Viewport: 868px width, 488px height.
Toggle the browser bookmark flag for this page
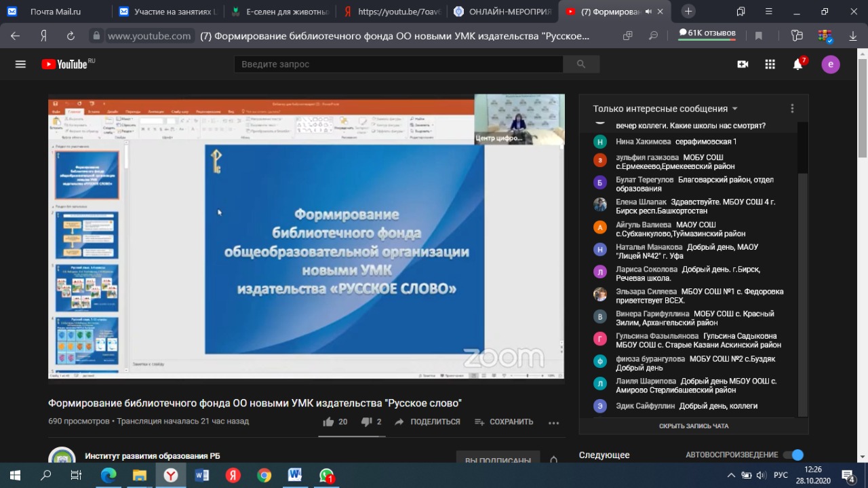point(759,36)
